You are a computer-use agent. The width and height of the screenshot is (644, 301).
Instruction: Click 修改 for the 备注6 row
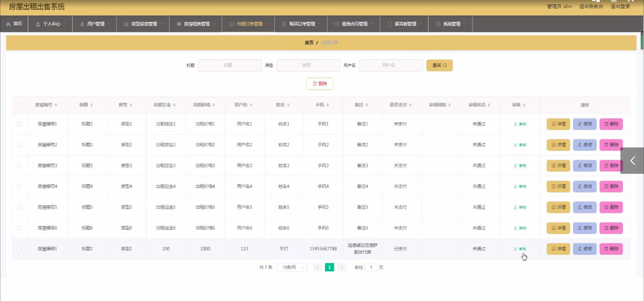[585, 228]
